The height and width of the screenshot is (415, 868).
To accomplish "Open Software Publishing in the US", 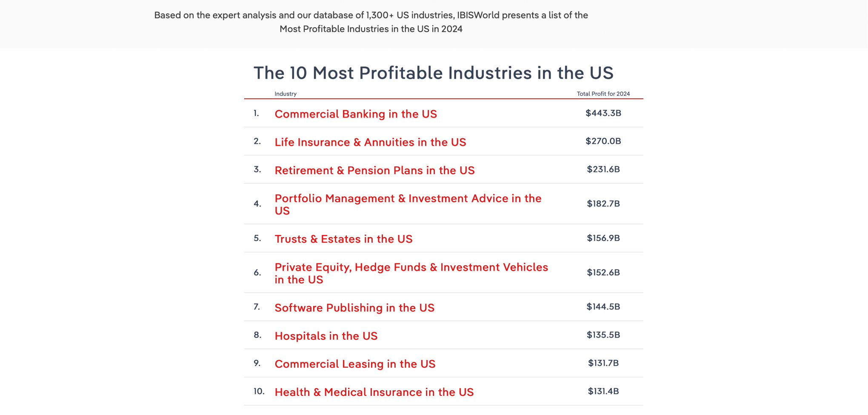I will click(x=354, y=308).
